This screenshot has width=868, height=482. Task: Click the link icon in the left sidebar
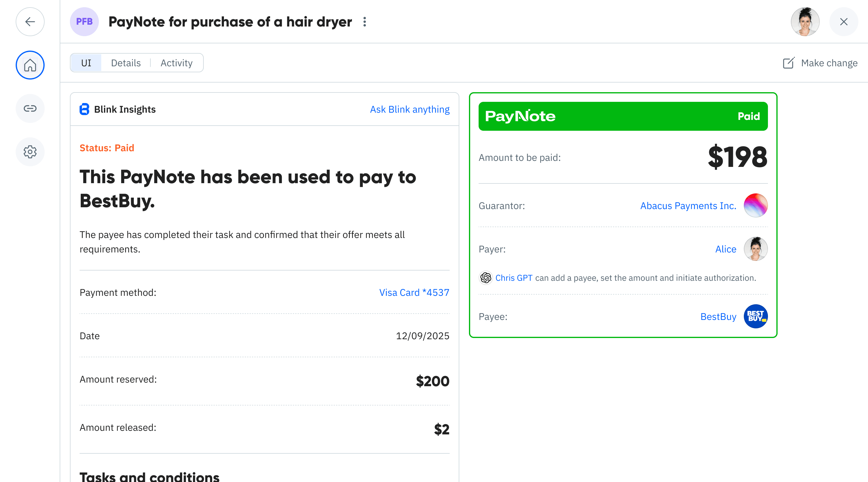click(x=30, y=108)
